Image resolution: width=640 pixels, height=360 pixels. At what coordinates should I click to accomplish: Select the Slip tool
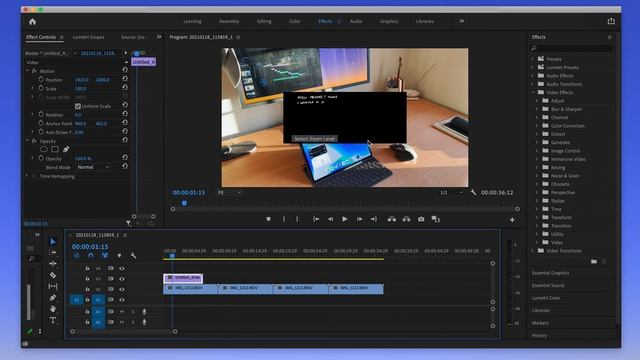click(x=53, y=286)
